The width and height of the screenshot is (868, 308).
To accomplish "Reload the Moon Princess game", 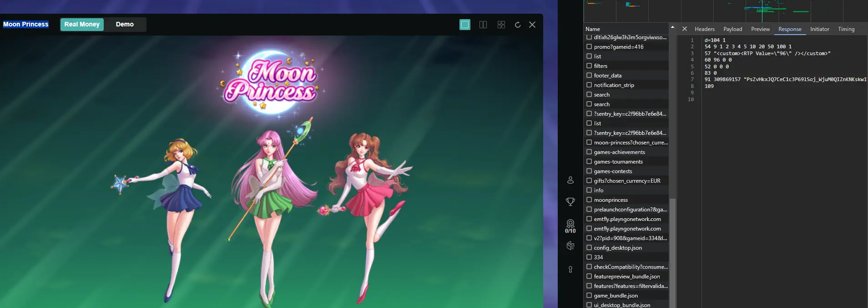I will pyautogui.click(x=518, y=25).
